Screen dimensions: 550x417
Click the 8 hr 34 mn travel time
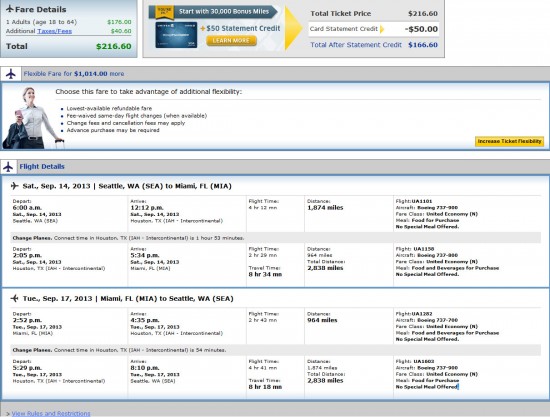(x=266, y=274)
